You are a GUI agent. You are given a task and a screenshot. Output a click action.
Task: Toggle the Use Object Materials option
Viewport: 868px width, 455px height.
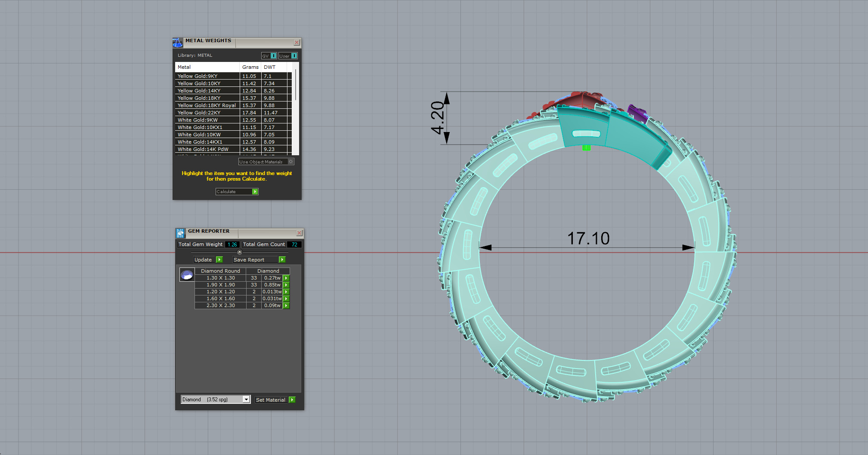click(x=266, y=162)
